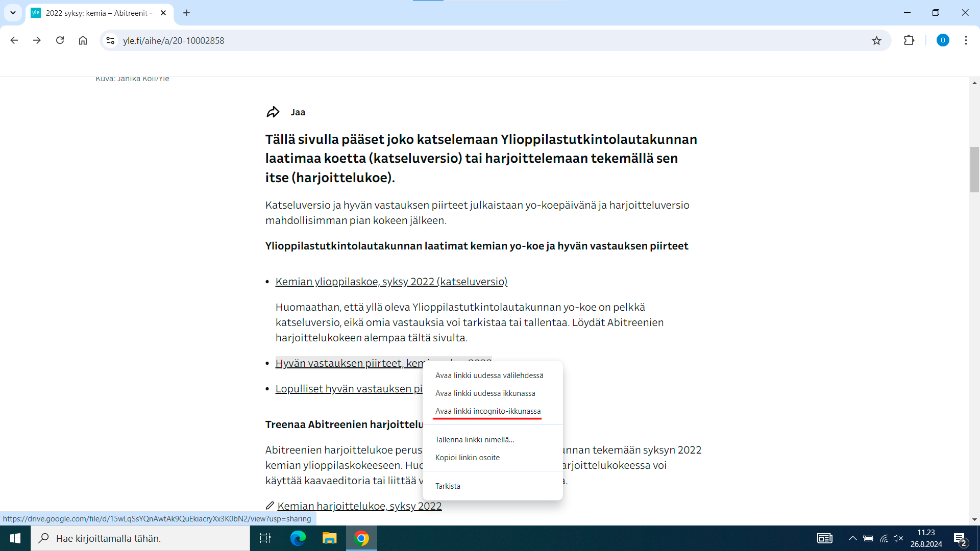
Task: Click the Jaa share label
Action: pyautogui.click(x=298, y=112)
